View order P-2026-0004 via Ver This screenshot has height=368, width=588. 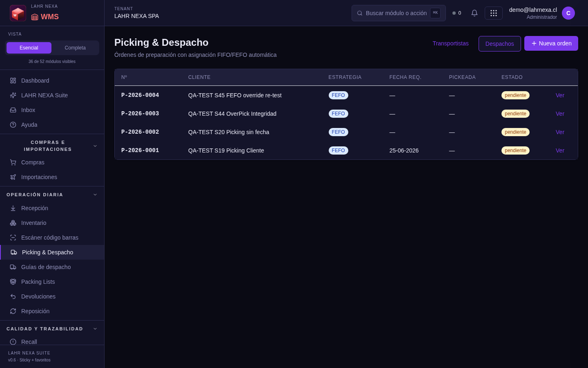point(560,95)
